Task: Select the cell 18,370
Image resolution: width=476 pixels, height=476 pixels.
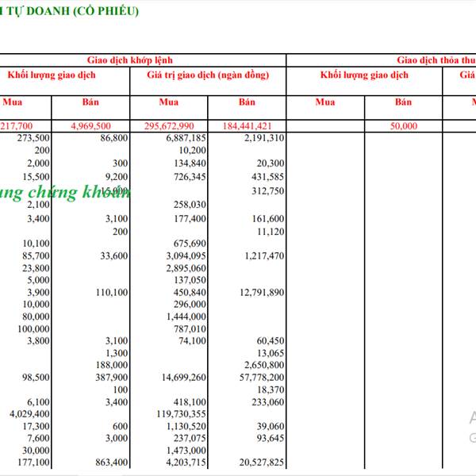Action: pyautogui.click(x=271, y=390)
